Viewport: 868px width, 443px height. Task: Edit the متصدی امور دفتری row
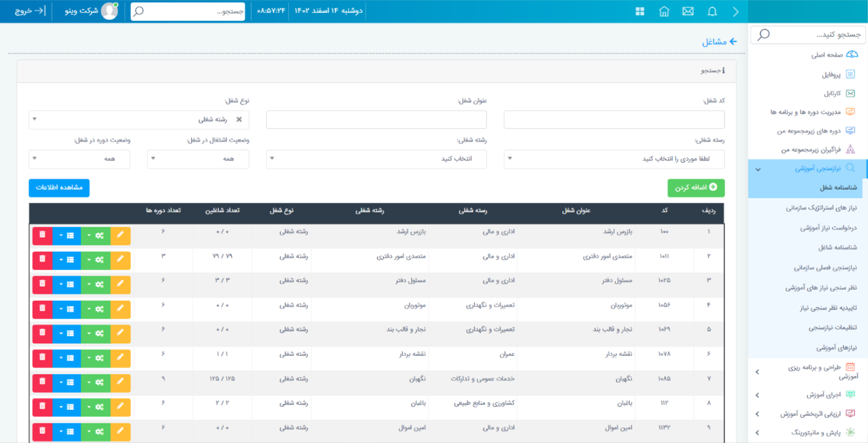[x=120, y=261]
